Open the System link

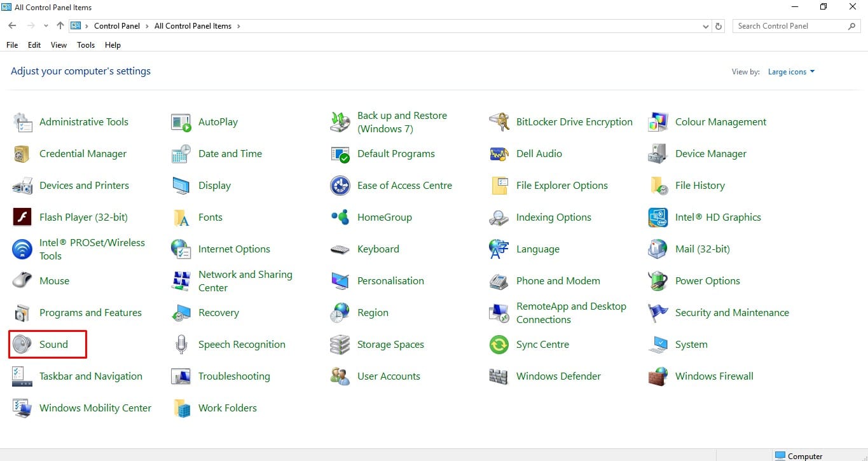pos(691,345)
